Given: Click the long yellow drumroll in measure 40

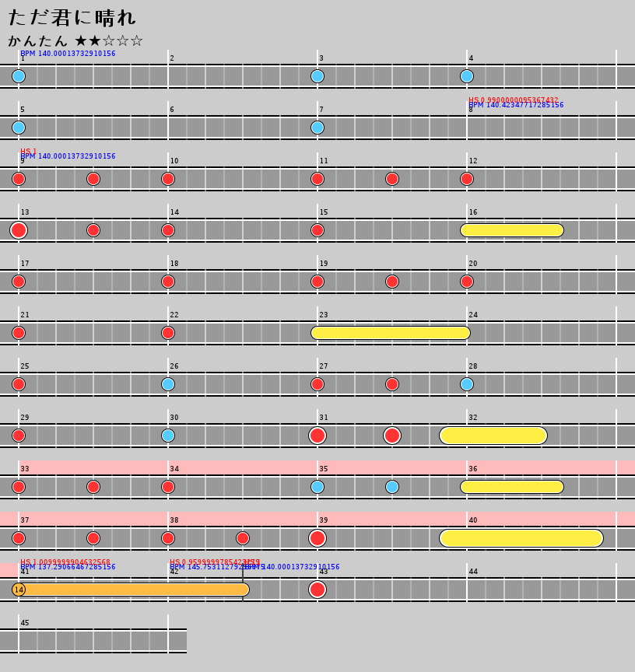Looking at the screenshot, I should point(521,538).
